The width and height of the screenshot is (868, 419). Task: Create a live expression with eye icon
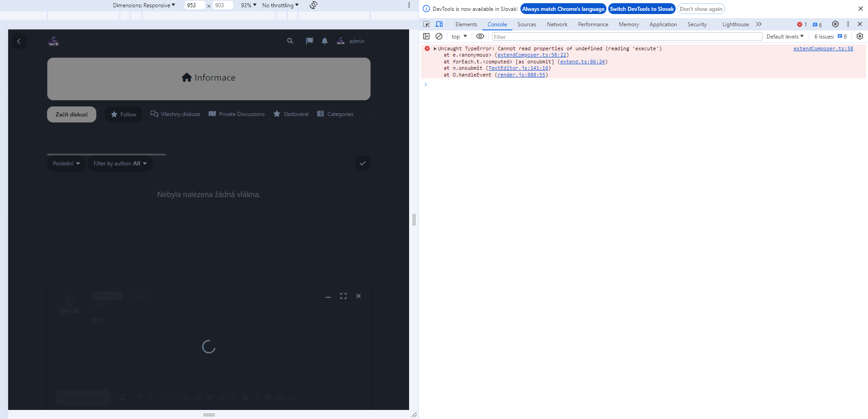[480, 36]
